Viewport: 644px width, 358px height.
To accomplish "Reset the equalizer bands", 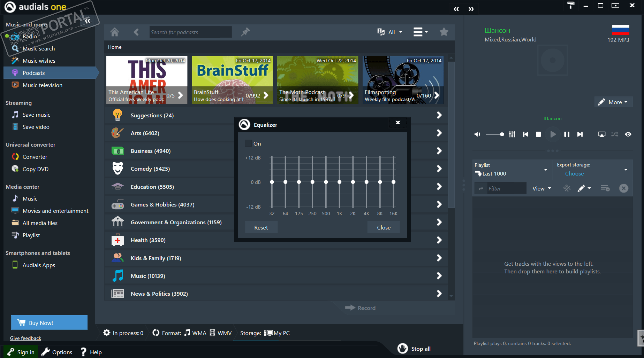I will (261, 227).
